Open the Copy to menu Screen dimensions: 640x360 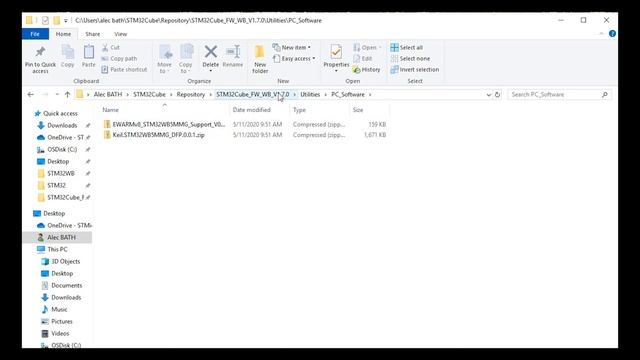tap(185, 59)
